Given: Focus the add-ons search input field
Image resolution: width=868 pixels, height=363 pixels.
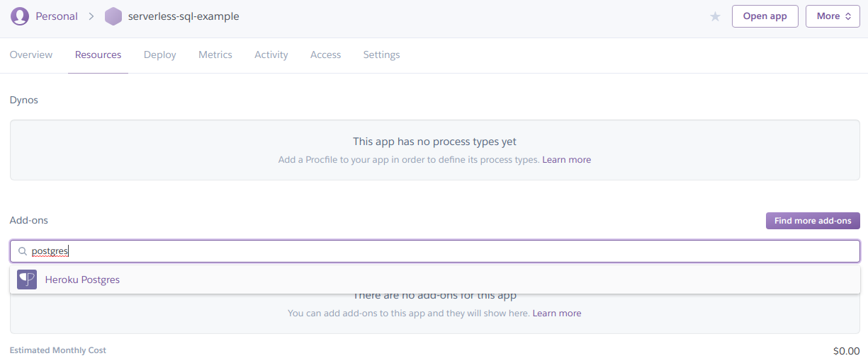Looking at the screenshot, I should click(x=439, y=251).
